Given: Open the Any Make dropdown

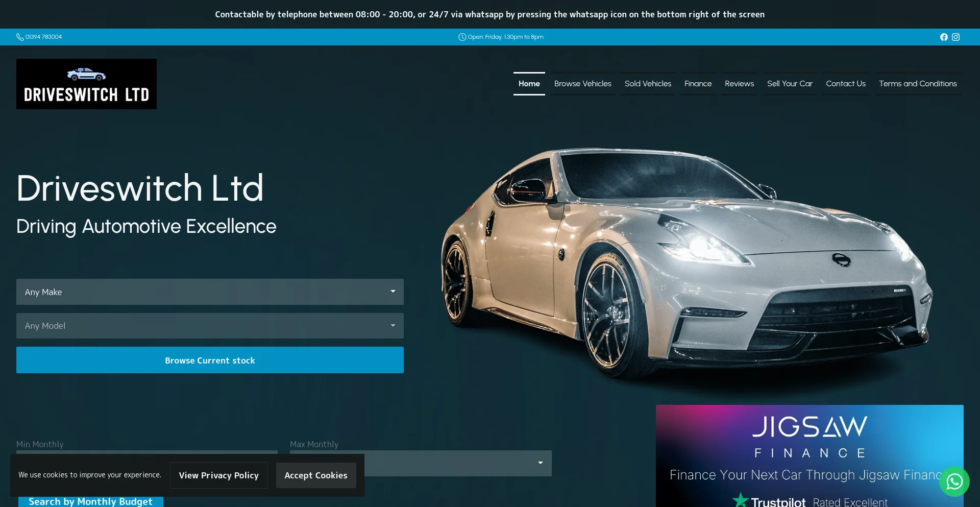Looking at the screenshot, I should tap(210, 292).
